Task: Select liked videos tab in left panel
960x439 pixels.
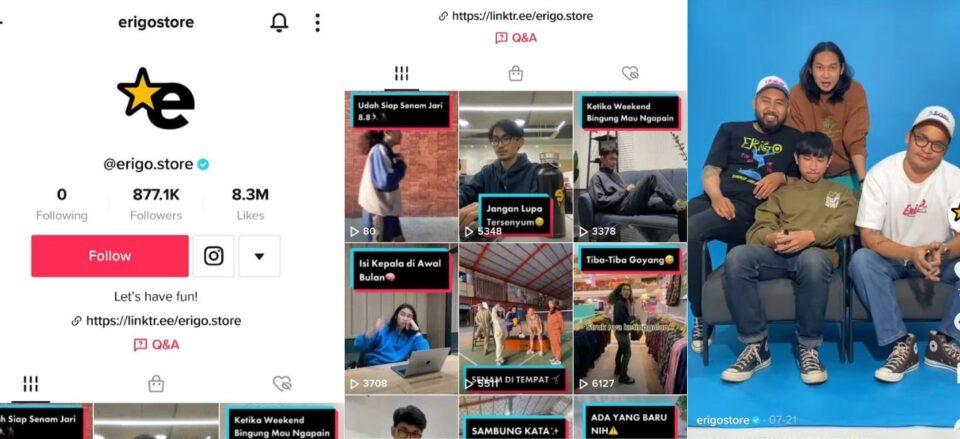Action: pyautogui.click(x=282, y=384)
